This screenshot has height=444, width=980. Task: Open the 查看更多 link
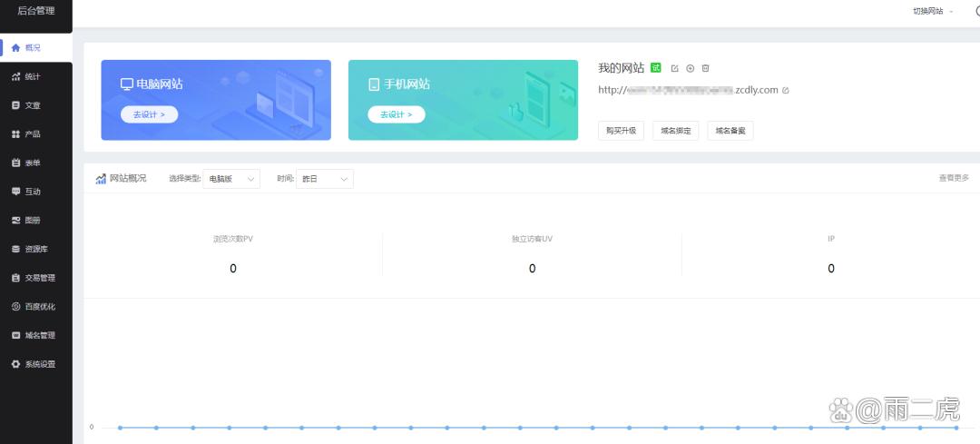(954, 178)
